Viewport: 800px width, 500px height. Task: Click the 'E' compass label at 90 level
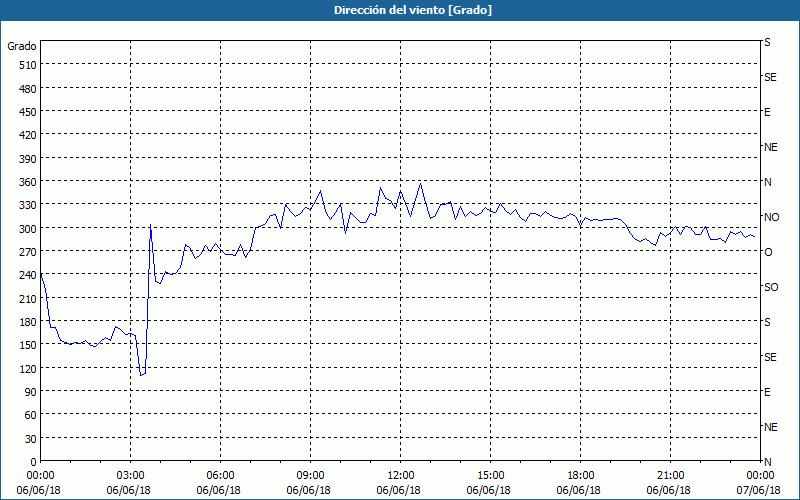pos(767,392)
